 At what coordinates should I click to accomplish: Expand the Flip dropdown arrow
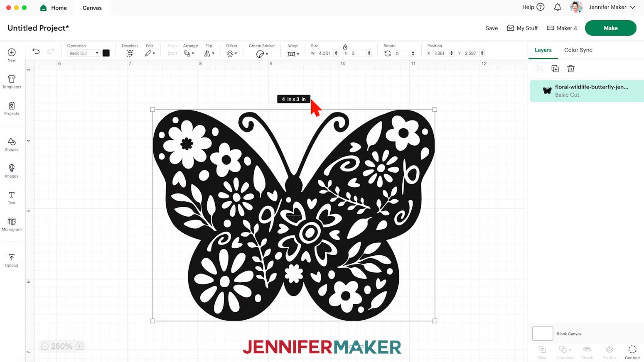tap(213, 54)
